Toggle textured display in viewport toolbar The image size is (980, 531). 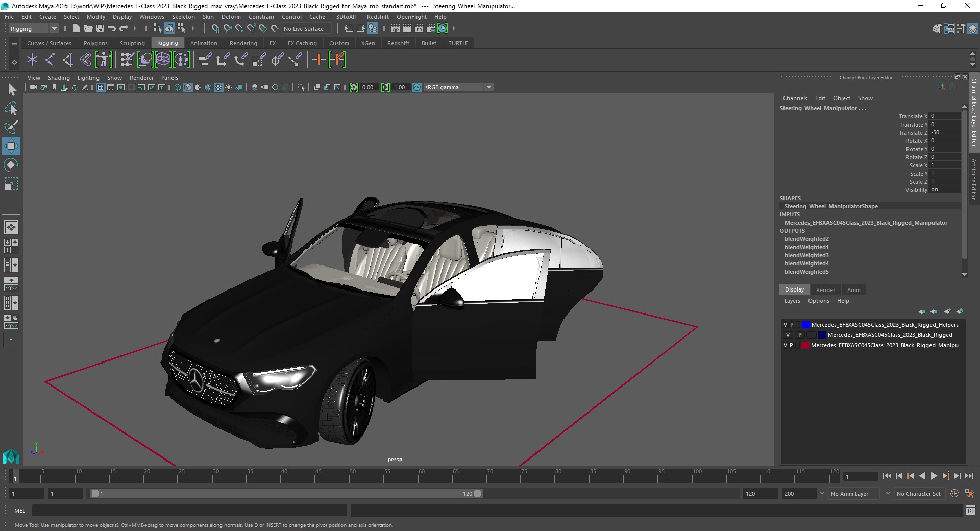click(218, 87)
